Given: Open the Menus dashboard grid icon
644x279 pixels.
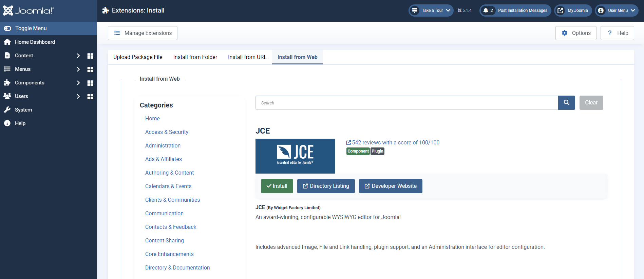Looking at the screenshot, I should point(90,69).
